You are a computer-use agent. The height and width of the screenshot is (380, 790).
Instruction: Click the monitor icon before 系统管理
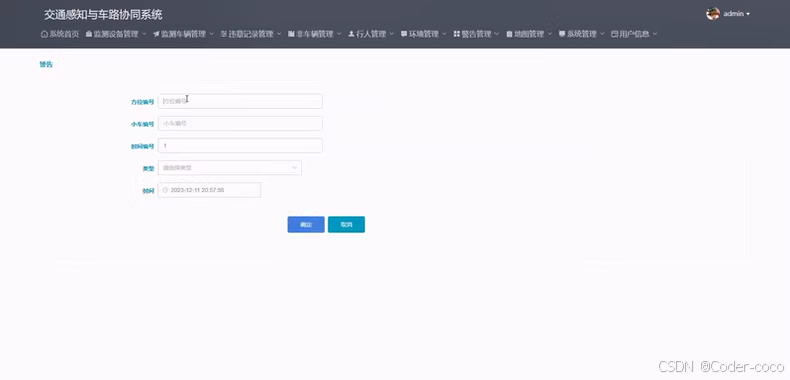pyautogui.click(x=562, y=34)
